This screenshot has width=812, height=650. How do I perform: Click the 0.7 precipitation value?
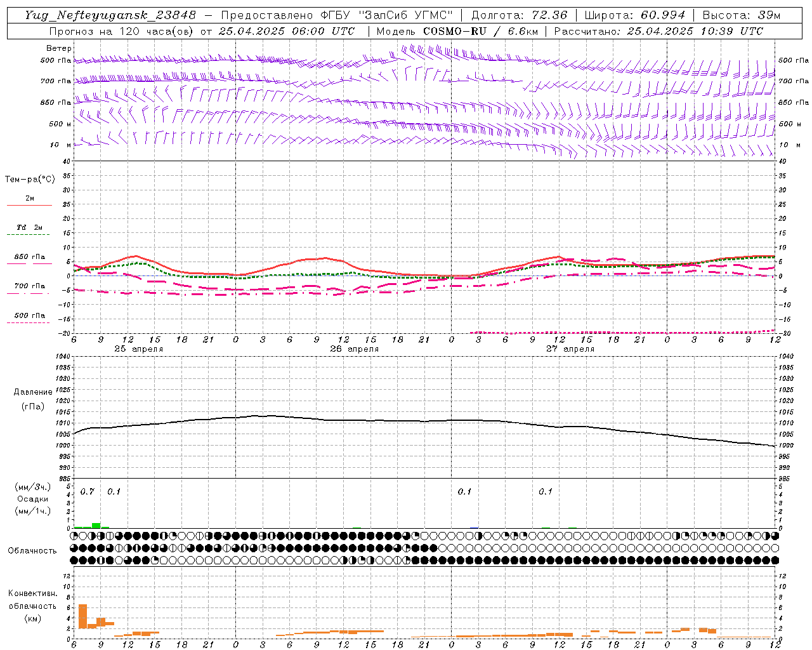click(87, 492)
